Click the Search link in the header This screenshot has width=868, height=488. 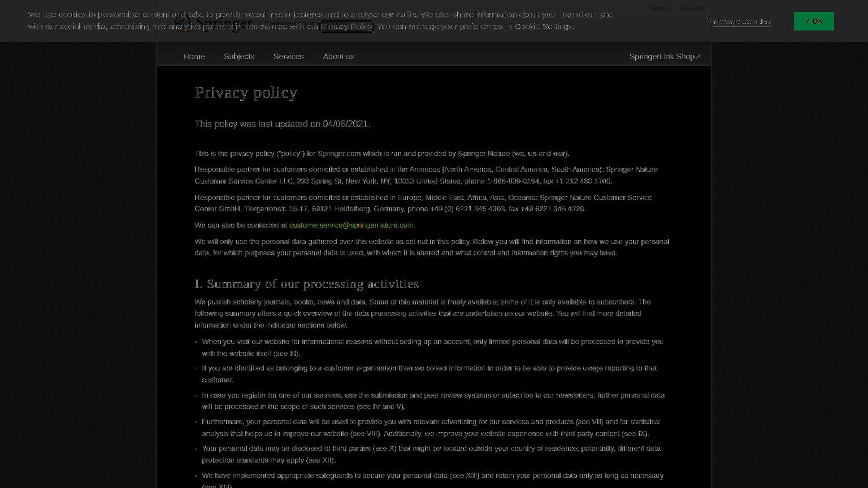pyautogui.click(x=659, y=8)
